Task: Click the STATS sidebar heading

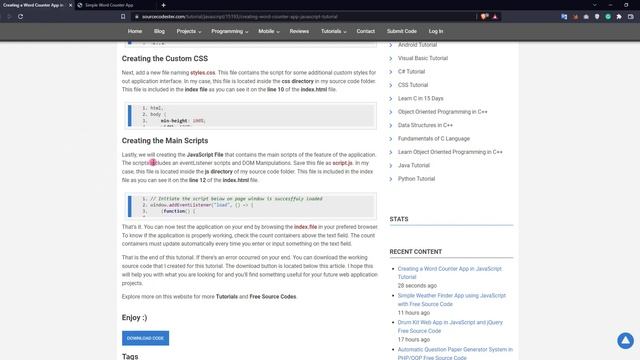Action: coord(399,219)
